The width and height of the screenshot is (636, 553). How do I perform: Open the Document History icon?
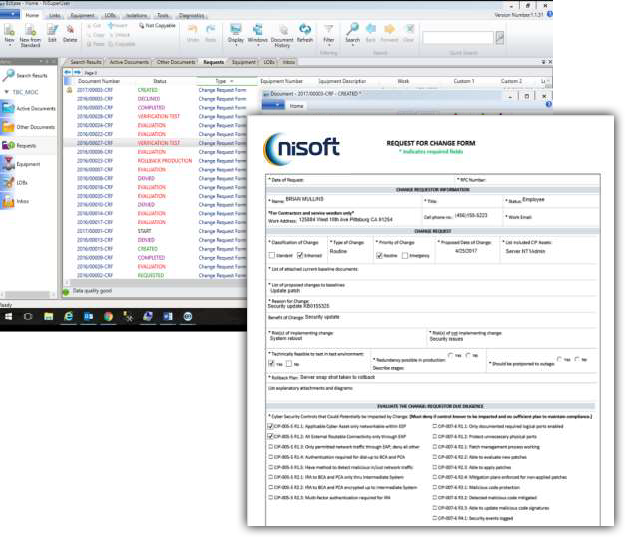click(282, 36)
